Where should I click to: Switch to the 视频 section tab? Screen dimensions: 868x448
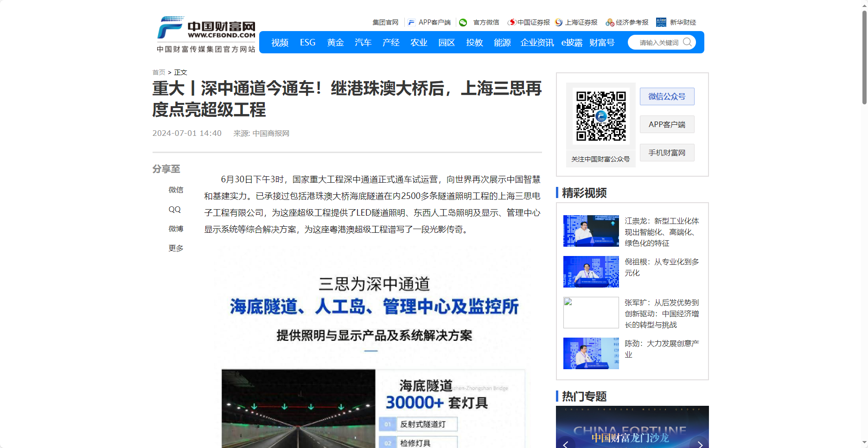coord(279,42)
